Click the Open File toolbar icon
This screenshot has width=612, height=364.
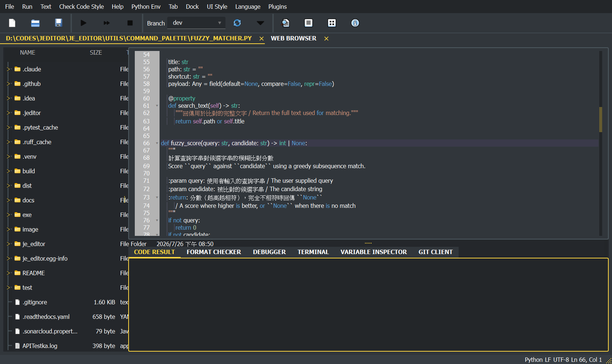[x=35, y=23]
